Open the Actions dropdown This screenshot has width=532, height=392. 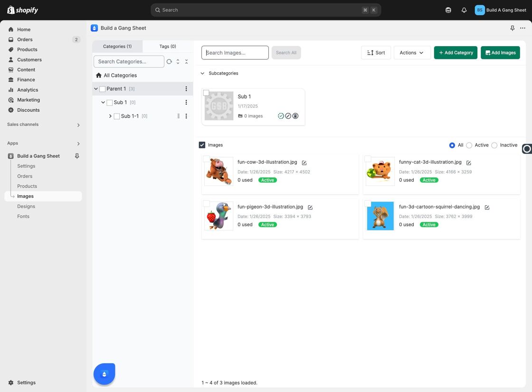point(411,53)
